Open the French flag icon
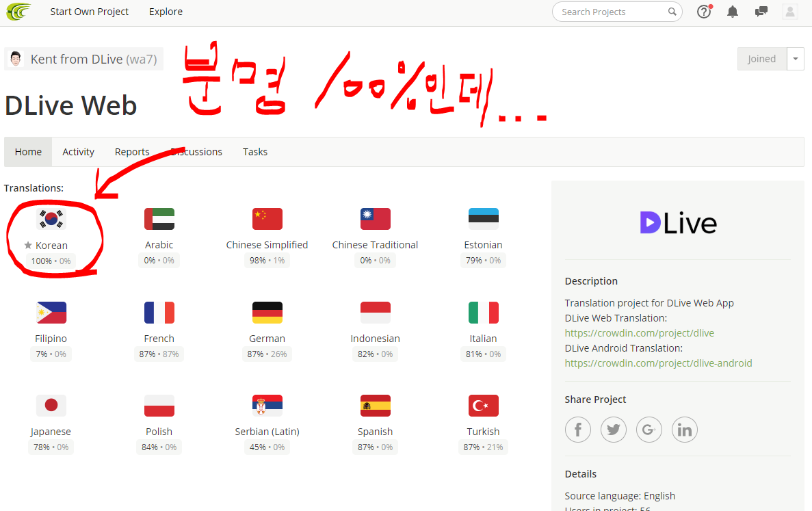 [159, 312]
